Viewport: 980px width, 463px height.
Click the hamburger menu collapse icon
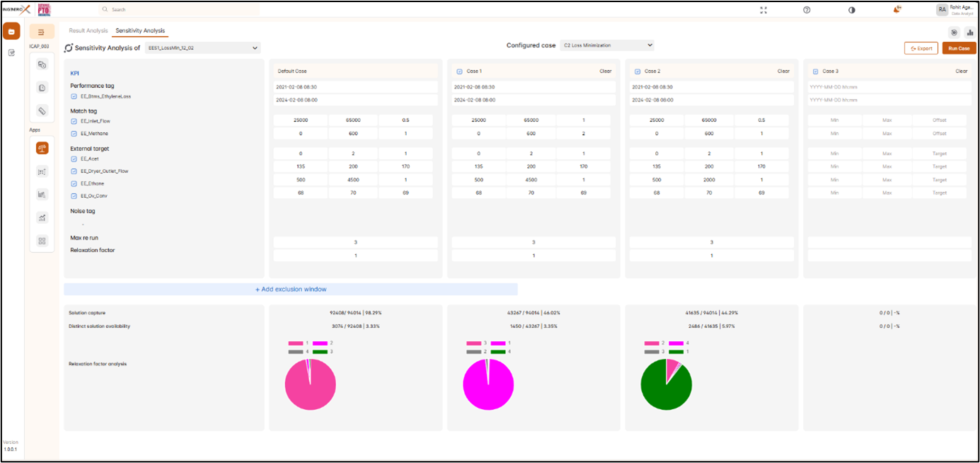42,32
